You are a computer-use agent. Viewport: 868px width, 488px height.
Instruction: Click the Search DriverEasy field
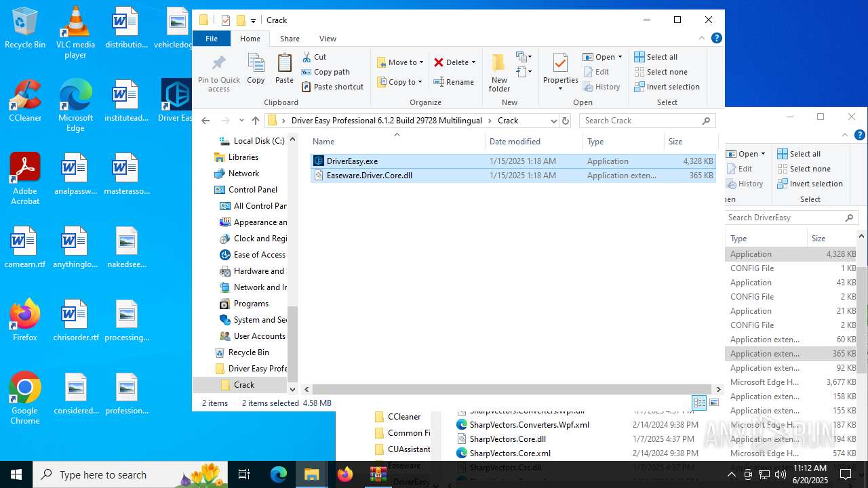pos(791,218)
